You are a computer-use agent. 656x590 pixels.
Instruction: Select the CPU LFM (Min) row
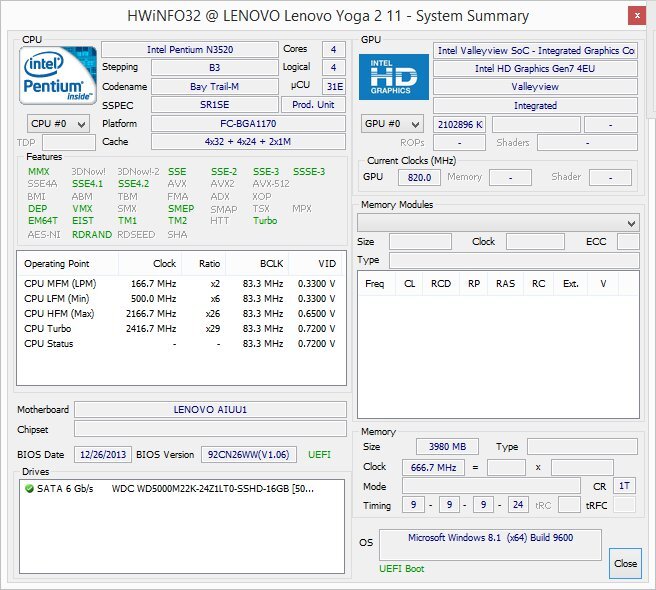(181, 299)
